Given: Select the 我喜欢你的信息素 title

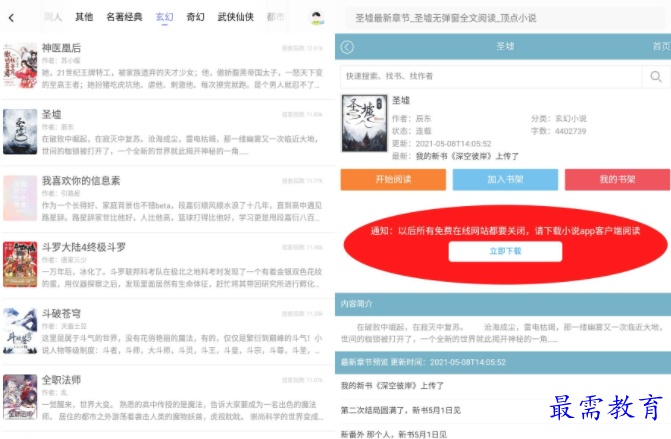Looking at the screenshot, I should [81, 181].
